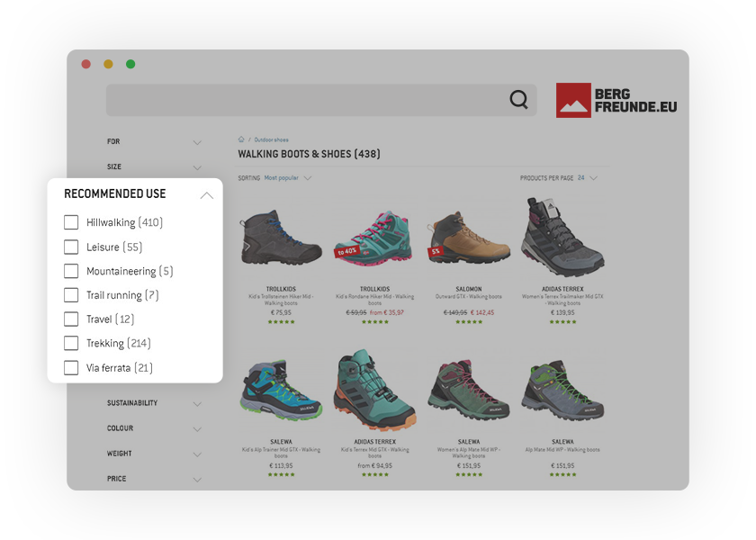Tick the Trail running (7) checkbox
The image size is (756, 540).
(71, 295)
